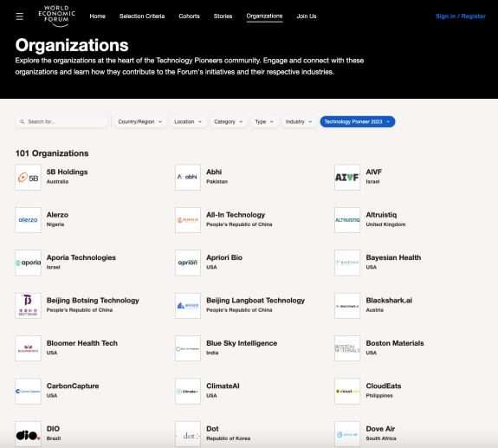Expand the Country/Region filter dropdown

(140, 121)
